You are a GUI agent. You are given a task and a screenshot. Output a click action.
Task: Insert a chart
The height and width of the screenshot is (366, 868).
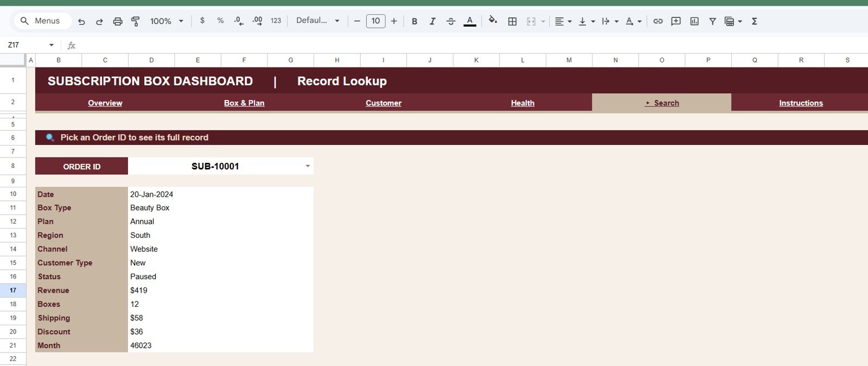(694, 21)
